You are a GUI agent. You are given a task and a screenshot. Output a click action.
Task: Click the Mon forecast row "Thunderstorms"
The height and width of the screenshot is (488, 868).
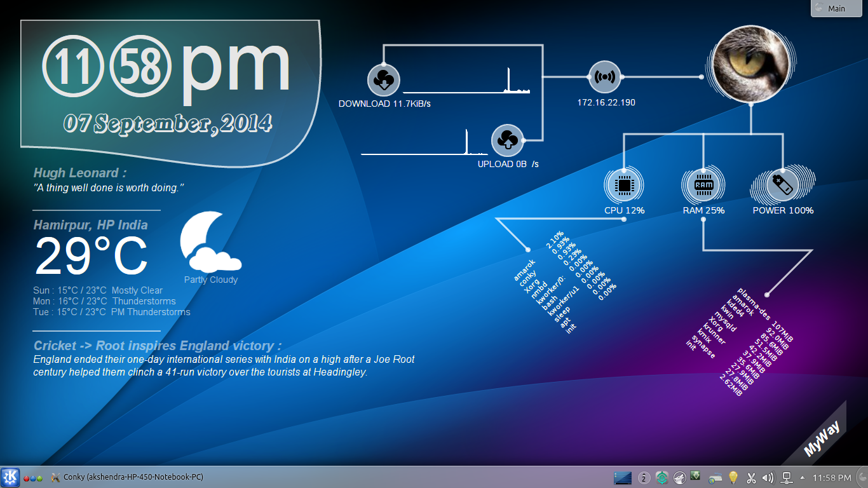pos(104,301)
